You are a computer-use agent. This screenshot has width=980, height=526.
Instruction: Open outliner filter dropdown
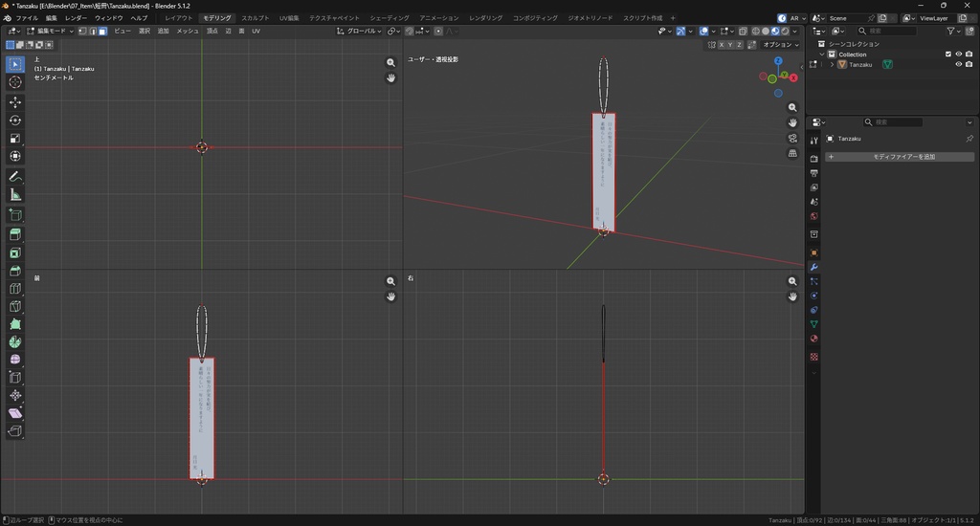click(x=953, y=31)
